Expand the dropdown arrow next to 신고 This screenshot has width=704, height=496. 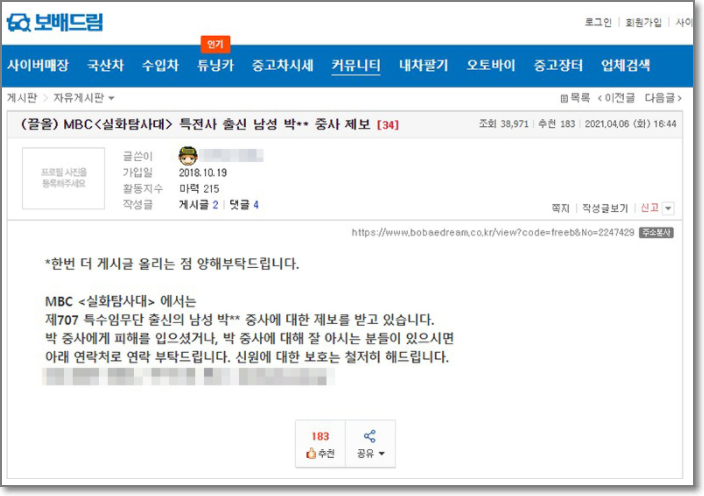point(669,209)
